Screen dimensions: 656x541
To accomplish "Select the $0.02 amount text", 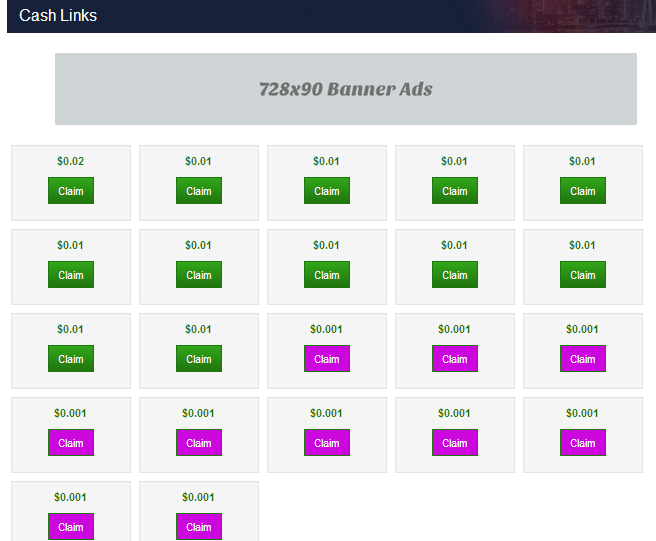I will point(71,161).
